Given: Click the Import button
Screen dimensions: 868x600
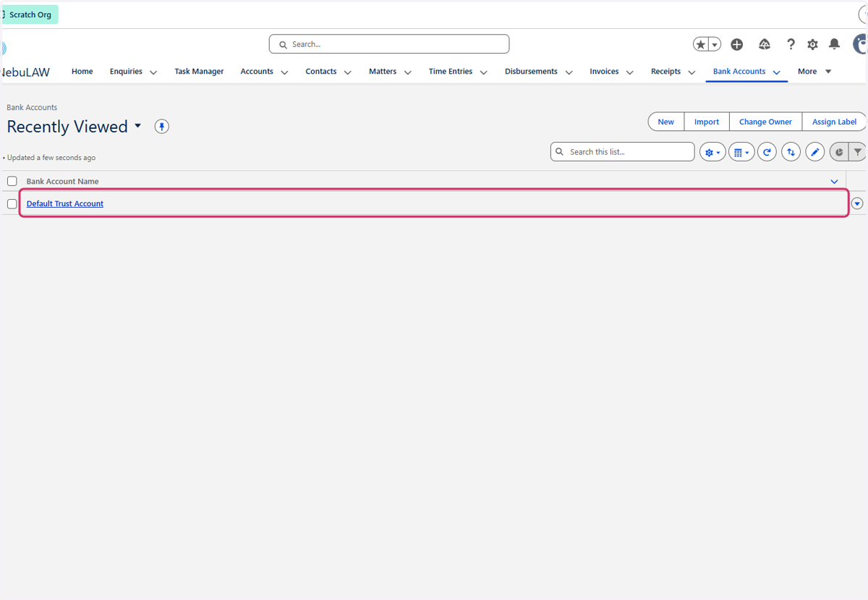Looking at the screenshot, I should click(707, 122).
